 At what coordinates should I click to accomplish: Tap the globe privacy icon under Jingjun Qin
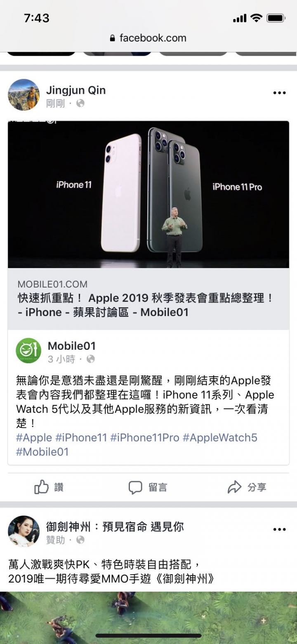(80, 103)
